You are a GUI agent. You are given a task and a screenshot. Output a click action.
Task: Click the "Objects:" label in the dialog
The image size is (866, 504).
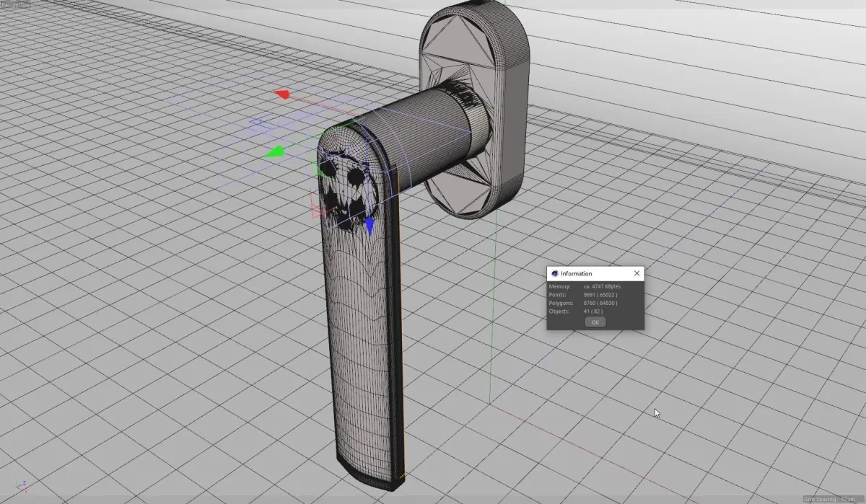tap(559, 311)
